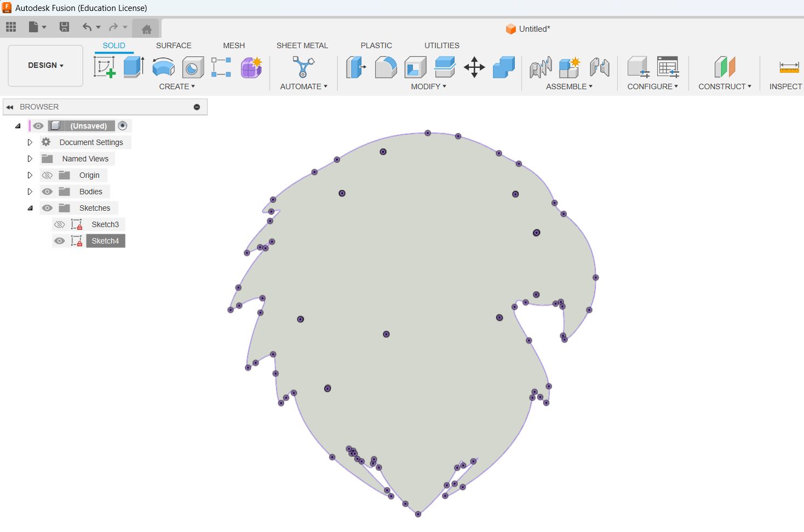Open the MODIFY menu label

(x=428, y=86)
